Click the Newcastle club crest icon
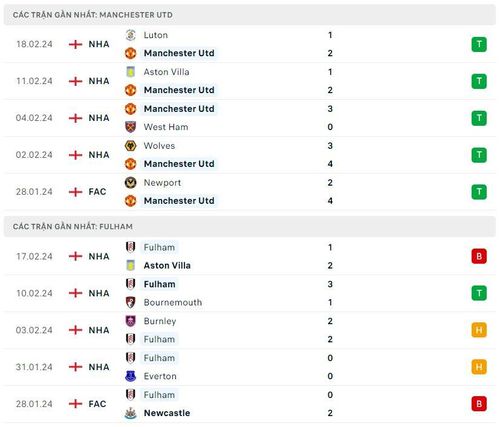 click(x=130, y=413)
